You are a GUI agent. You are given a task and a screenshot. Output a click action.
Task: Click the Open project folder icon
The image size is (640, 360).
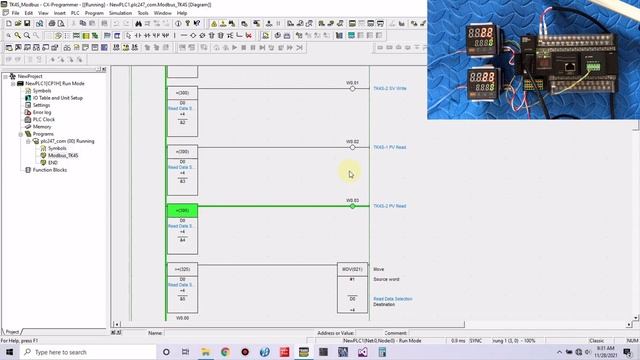18,24
